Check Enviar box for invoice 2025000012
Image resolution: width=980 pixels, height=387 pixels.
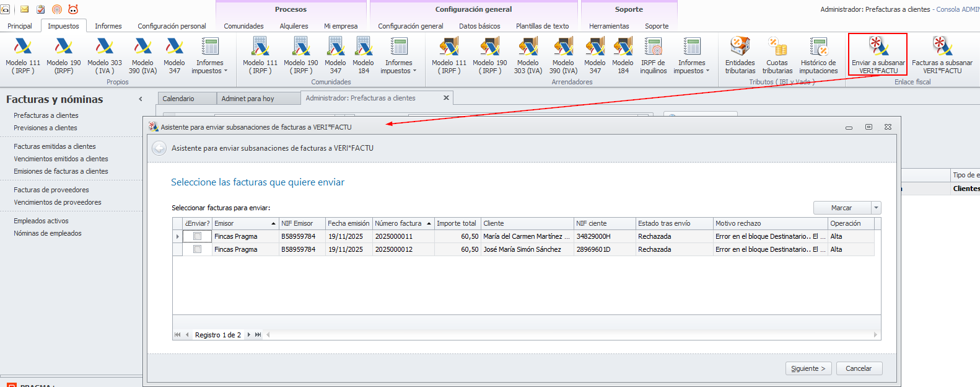point(197,249)
